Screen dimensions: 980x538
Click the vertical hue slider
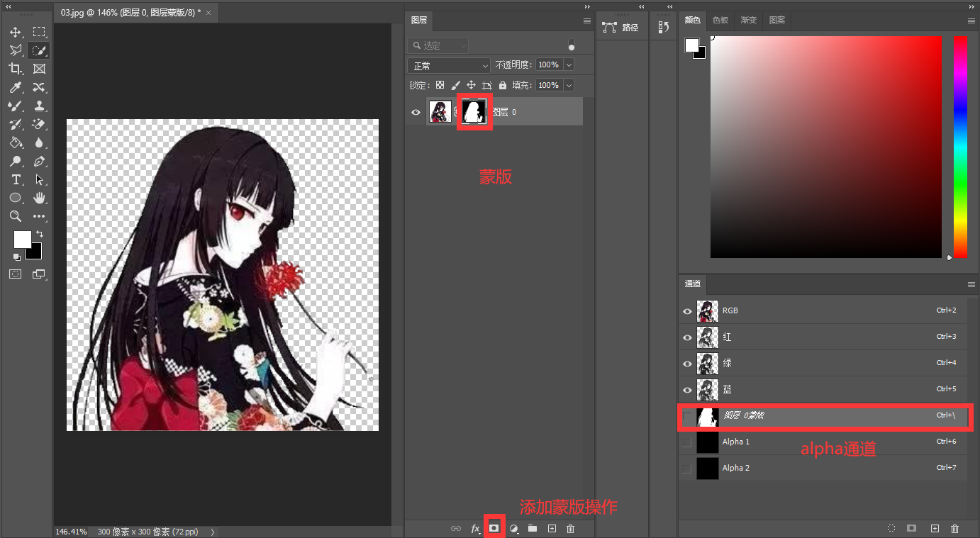pos(960,147)
